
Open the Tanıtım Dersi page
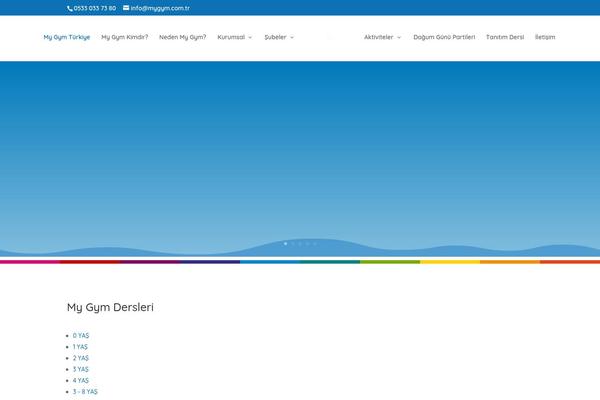(505, 37)
